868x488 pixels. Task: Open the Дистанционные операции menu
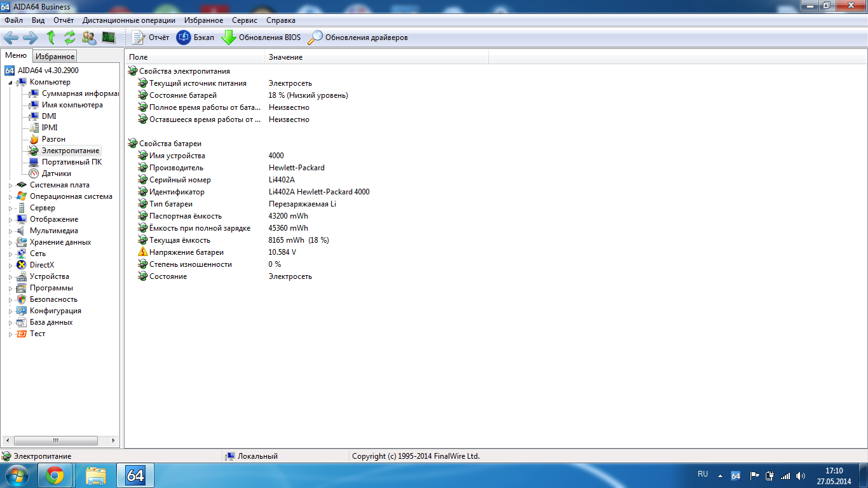(x=129, y=20)
